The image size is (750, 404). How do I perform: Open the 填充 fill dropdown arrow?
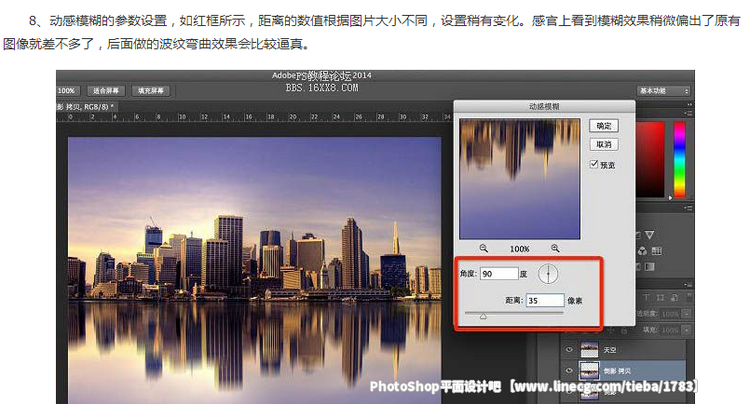click(x=687, y=330)
